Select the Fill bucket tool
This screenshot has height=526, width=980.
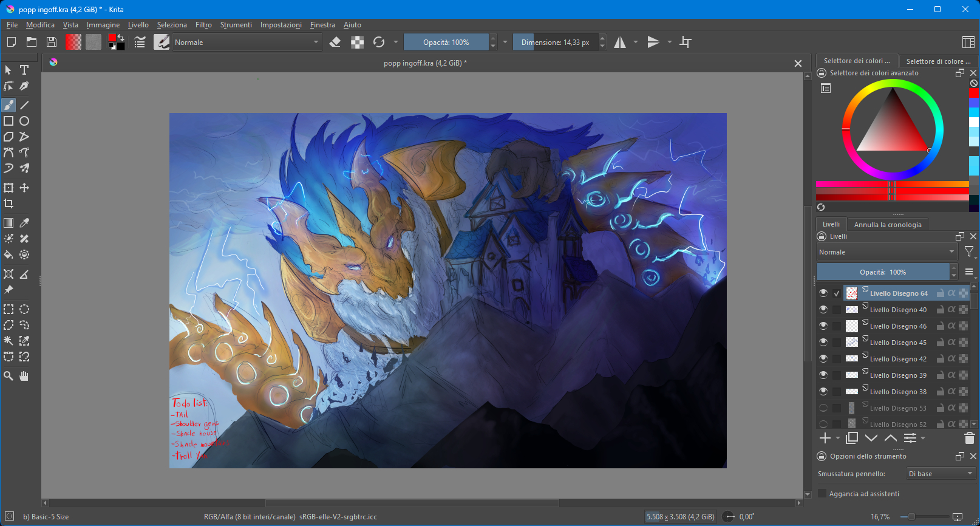pyautogui.click(x=9, y=254)
